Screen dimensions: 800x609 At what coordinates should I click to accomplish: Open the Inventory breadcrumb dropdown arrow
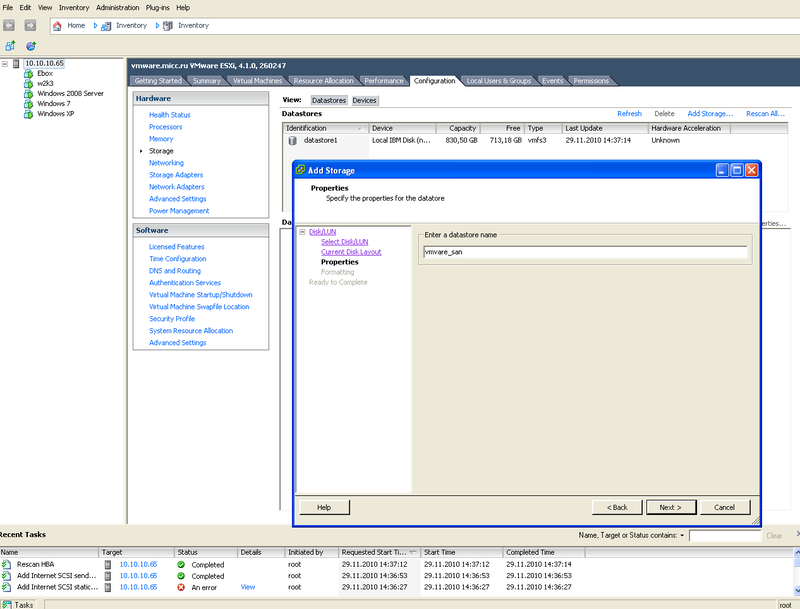click(157, 26)
